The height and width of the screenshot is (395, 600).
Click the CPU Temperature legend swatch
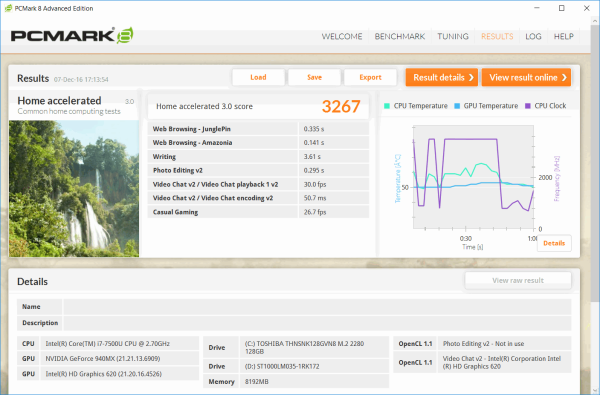click(x=387, y=106)
